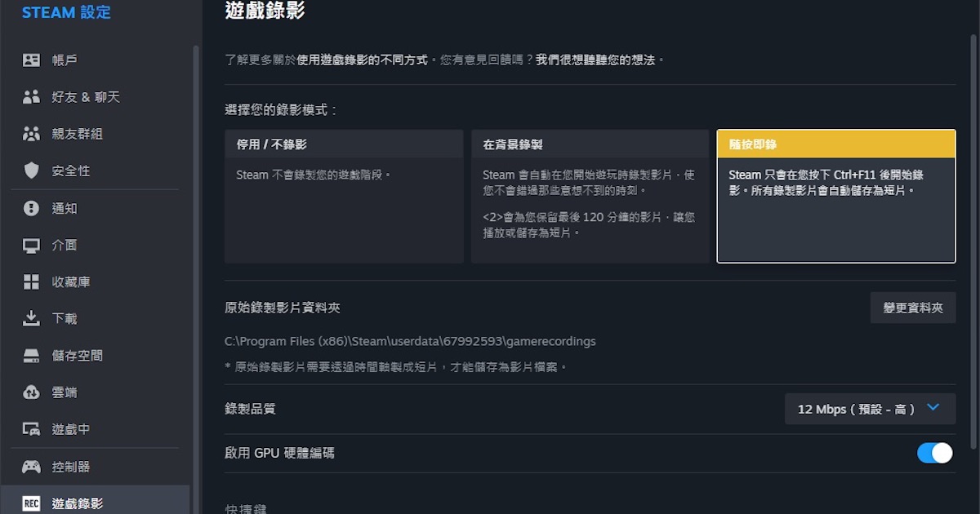The width and height of the screenshot is (980, 514).
Task: Click the 選擇您的錄影模式 label
Action: click(x=281, y=109)
